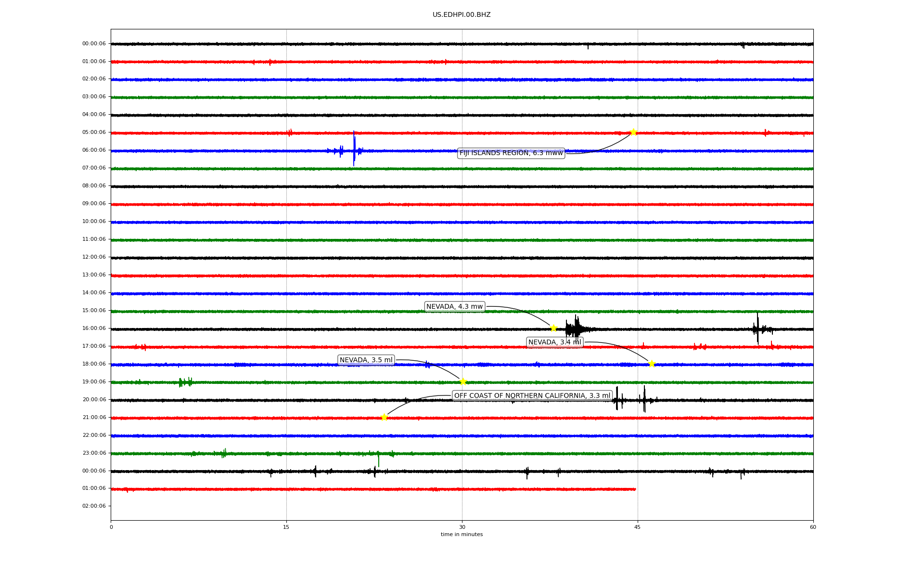This screenshot has height=578, width=924.
Task: Click the NEVADA, 3.5 ml annotation box
Action: [x=366, y=360]
